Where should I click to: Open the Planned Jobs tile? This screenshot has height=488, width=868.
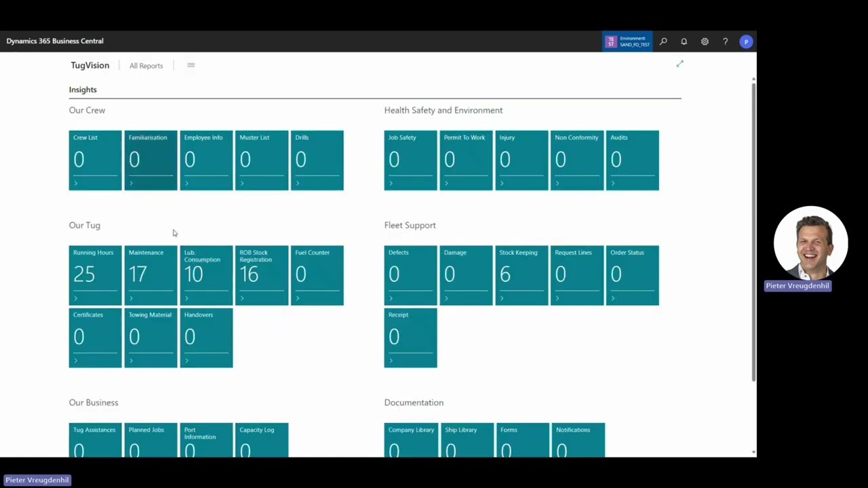point(151,440)
